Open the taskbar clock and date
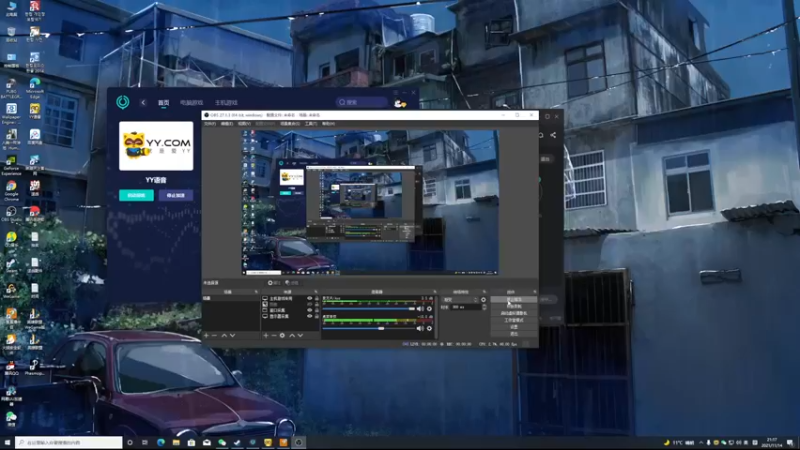The image size is (800, 450). tap(771, 442)
